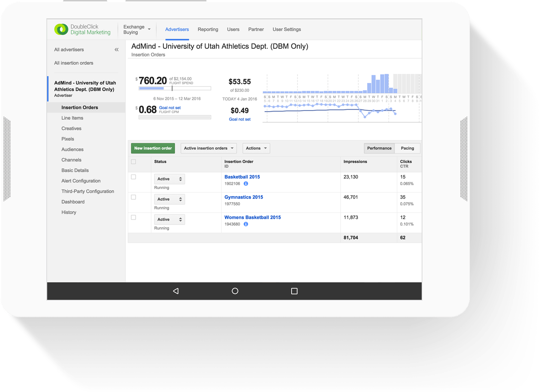Select All advertisers in sidebar

[x=69, y=50]
